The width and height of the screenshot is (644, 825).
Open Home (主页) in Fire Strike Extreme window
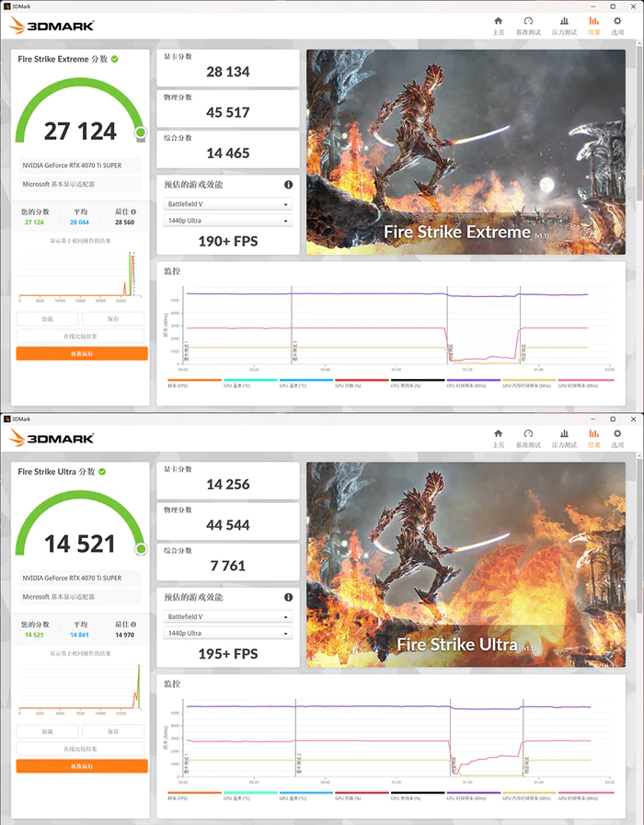[498, 25]
